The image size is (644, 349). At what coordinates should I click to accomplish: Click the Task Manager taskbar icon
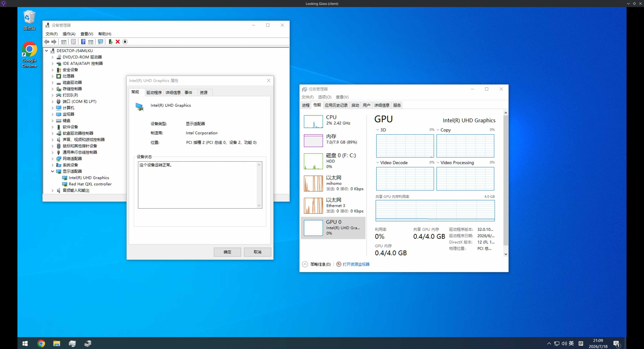tap(72, 343)
